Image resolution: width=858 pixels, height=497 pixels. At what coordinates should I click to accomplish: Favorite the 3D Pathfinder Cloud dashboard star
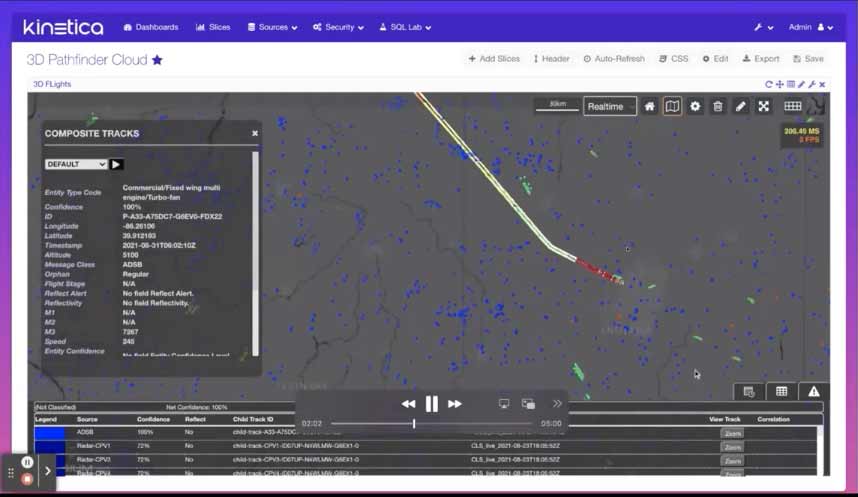[x=157, y=60]
